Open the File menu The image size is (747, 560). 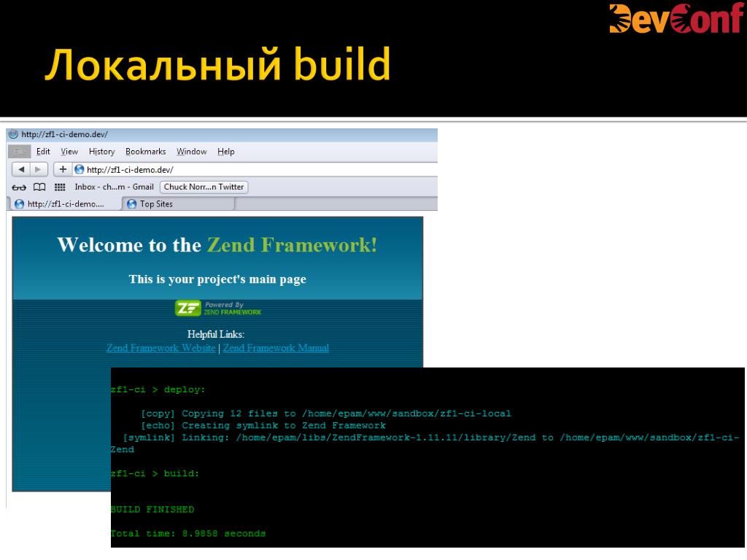click(20, 152)
